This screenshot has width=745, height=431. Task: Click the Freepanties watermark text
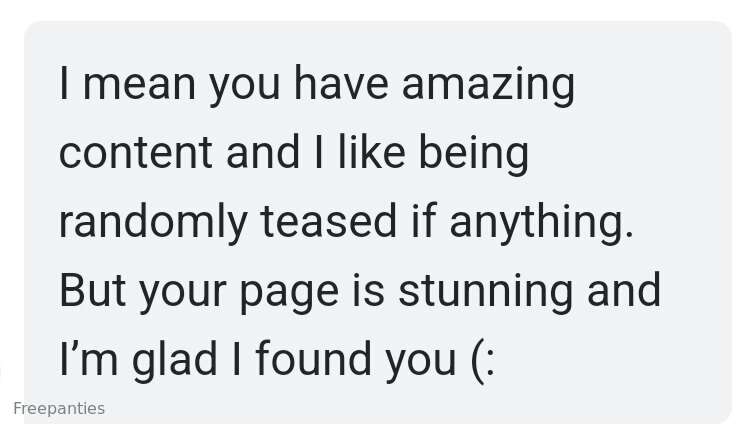tap(59, 409)
